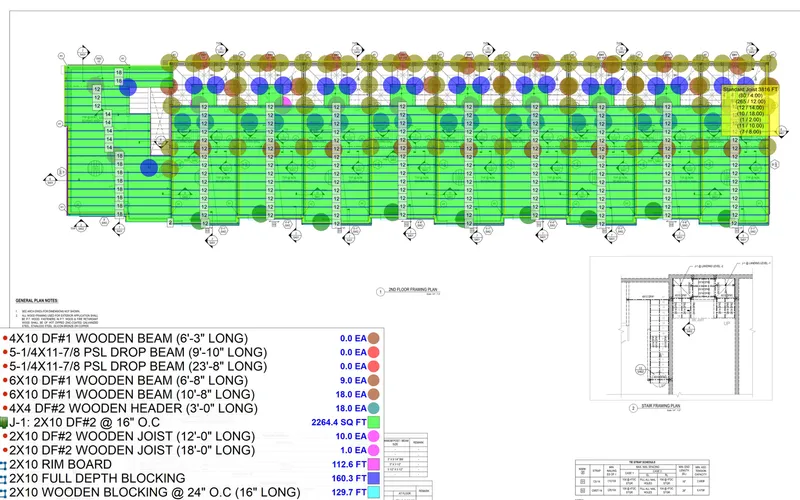Select 6X10 DF#1 WOODEN BEAM (6'-8" LONG) row
The image size is (800, 500).
point(191,380)
